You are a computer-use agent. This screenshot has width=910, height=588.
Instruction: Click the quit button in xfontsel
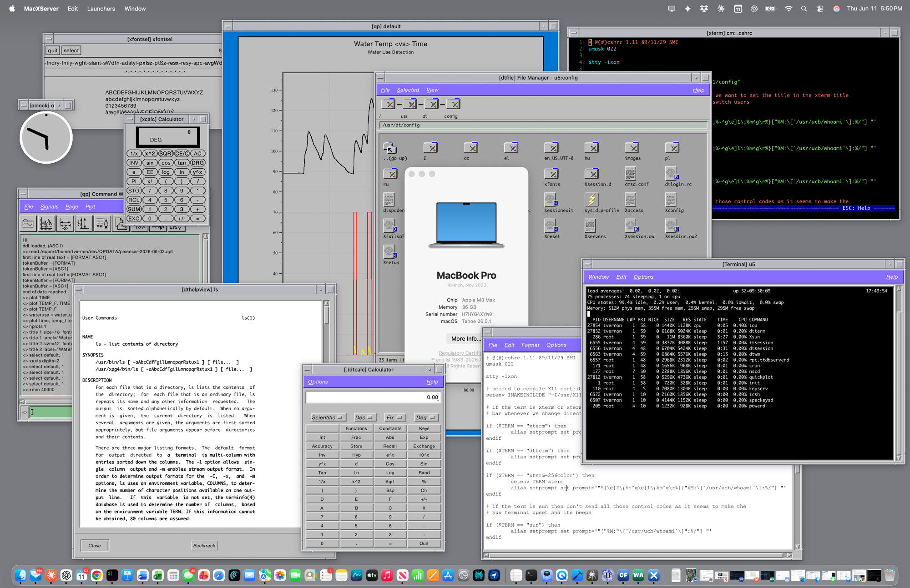point(53,50)
